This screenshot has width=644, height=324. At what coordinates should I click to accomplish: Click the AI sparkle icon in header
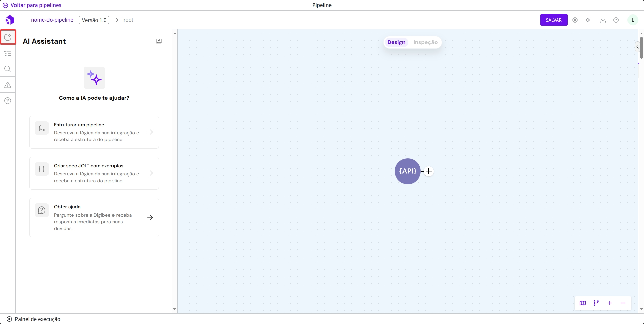point(589,20)
